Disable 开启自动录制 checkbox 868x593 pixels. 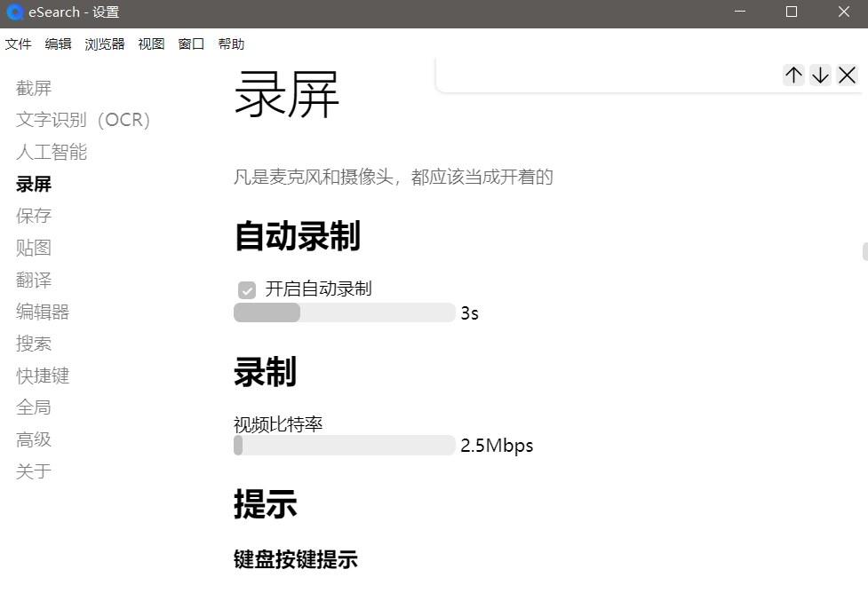pyautogui.click(x=245, y=289)
